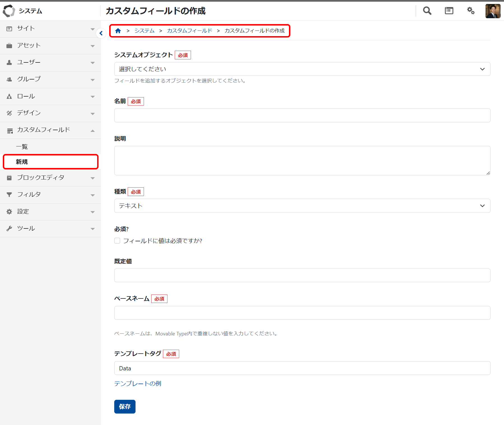This screenshot has height=425, width=504.
Task: Open the テンプレートの例 link
Action: (137, 384)
